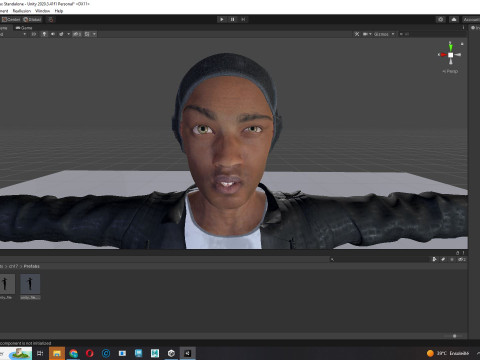Open search by label filter icon
The height and width of the screenshot is (360, 480).
pos(443,259)
